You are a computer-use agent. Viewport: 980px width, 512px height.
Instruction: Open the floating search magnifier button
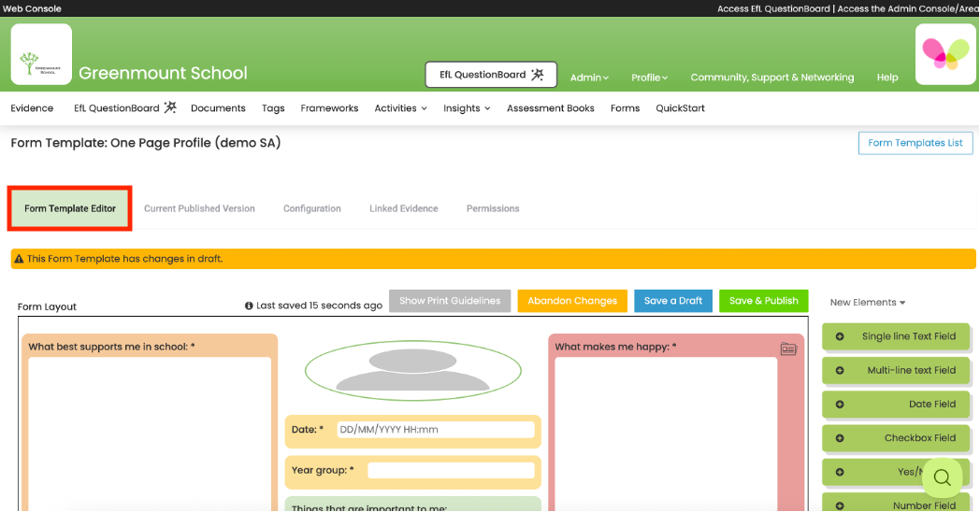(942, 477)
